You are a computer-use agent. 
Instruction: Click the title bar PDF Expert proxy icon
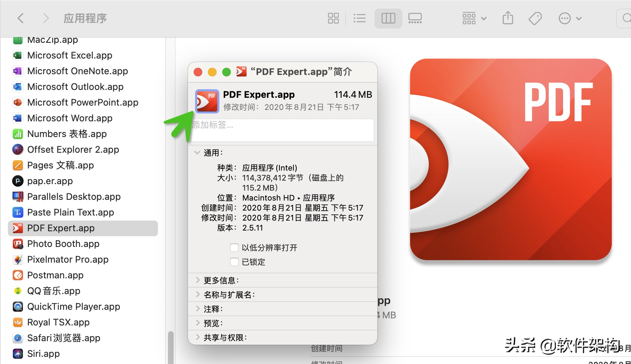click(x=242, y=72)
